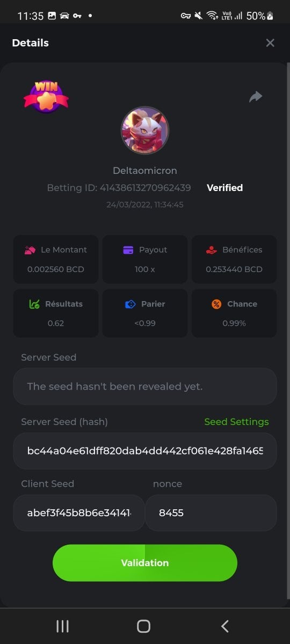Image resolution: width=290 pixels, height=644 pixels.
Task: Open the recent apps button
Action: (63, 626)
